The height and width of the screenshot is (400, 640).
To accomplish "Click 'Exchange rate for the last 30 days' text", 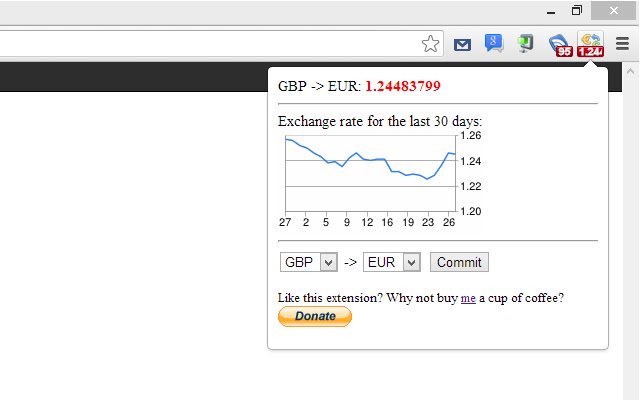I will click(380, 121).
